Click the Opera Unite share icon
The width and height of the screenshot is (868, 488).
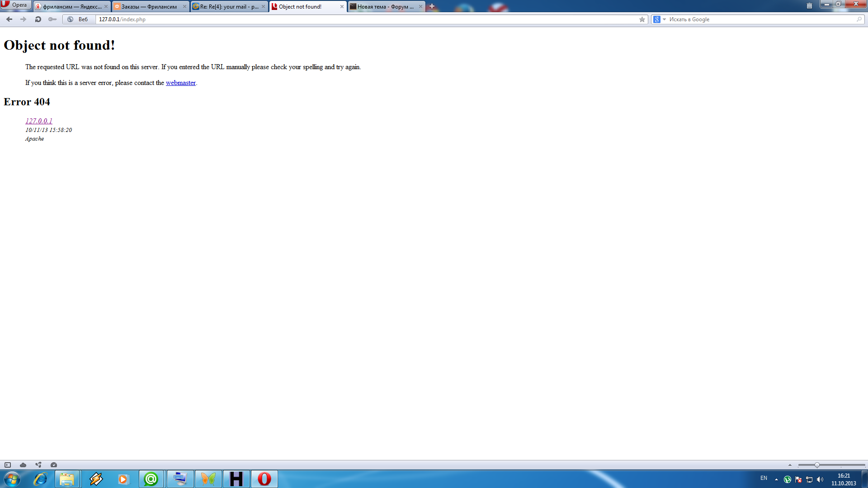tap(38, 465)
